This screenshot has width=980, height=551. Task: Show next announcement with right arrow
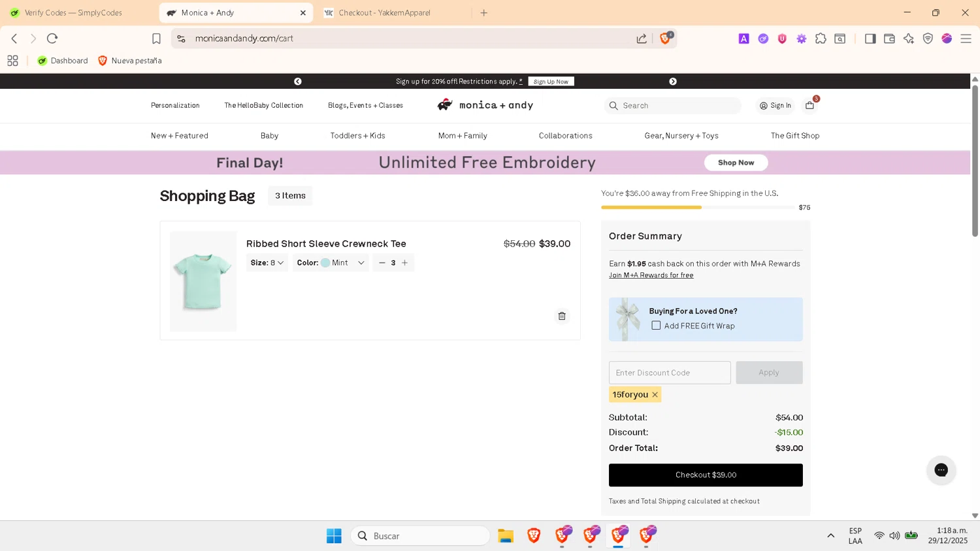point(673,82)
